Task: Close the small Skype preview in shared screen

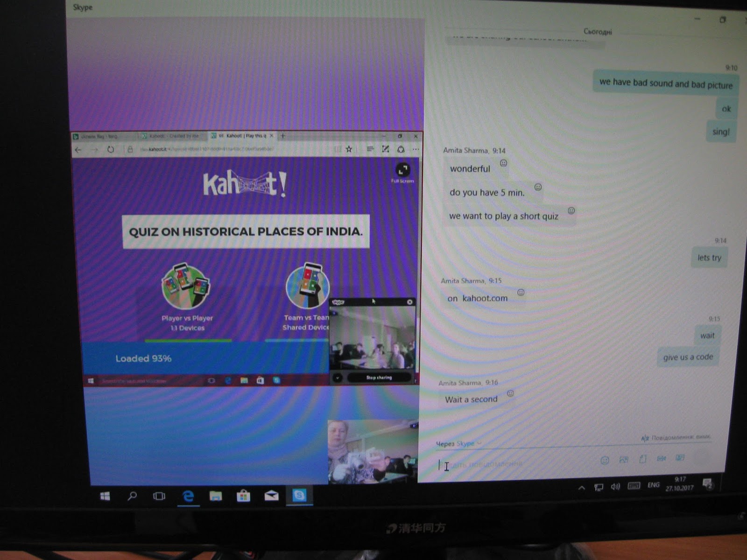Action: tap(410, 302)
